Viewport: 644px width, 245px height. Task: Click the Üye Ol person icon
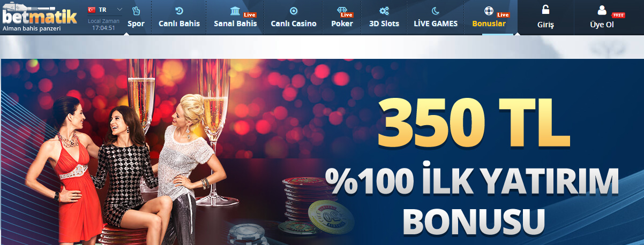point(602,10)
